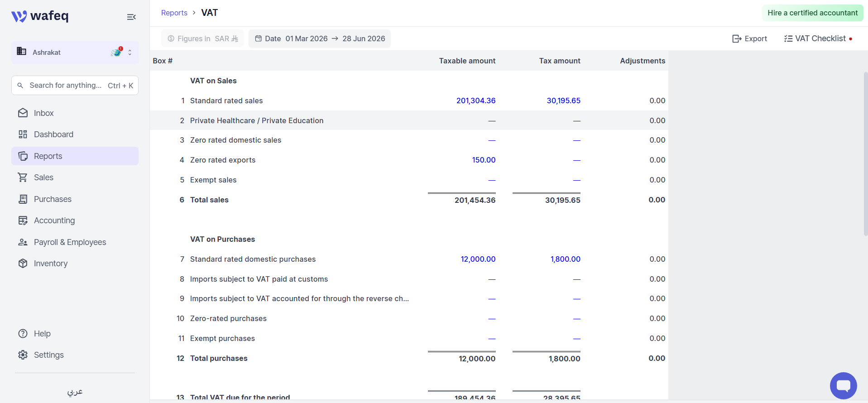Go to Reports breadcrumb link

tap(174, 13)
